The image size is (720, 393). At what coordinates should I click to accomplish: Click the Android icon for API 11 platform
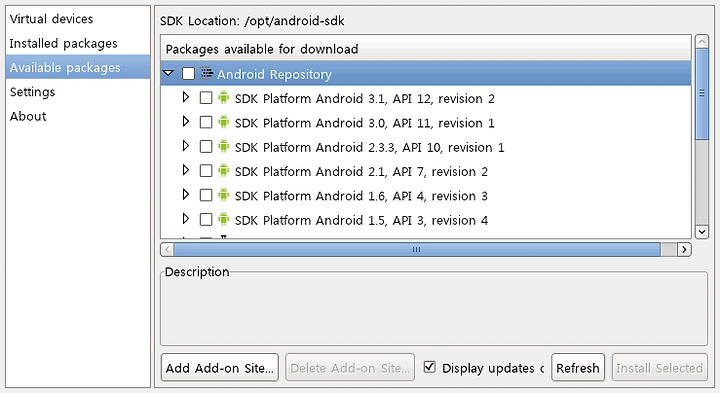[224, 122]
